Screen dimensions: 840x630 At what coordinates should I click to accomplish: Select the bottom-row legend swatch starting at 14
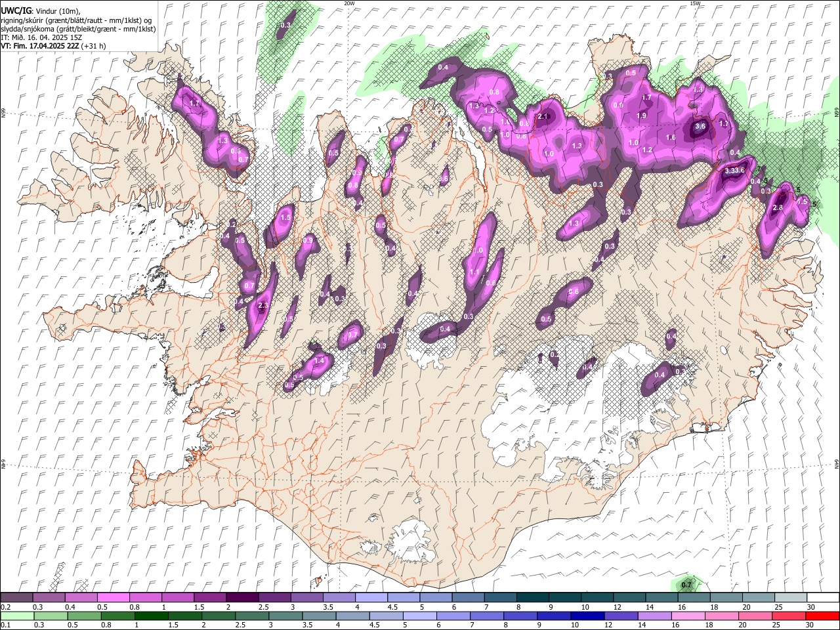[x=655, y=616]
